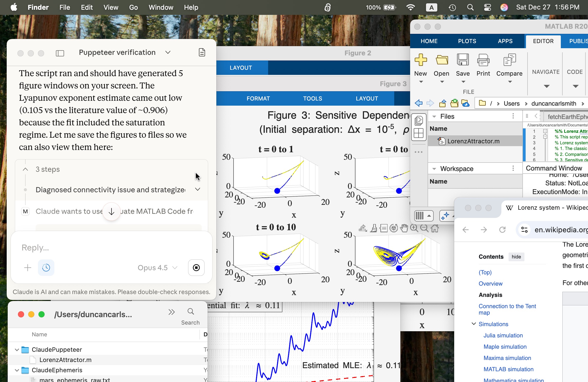588x382 pixels.
Task: Open the Files panel stacked-pages sidebar icon
Action: tap(419, 120)
